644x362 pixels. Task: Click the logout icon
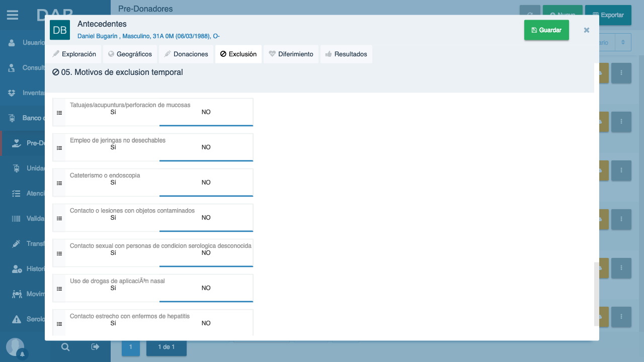pyautogui.click(x=95, y=347)
